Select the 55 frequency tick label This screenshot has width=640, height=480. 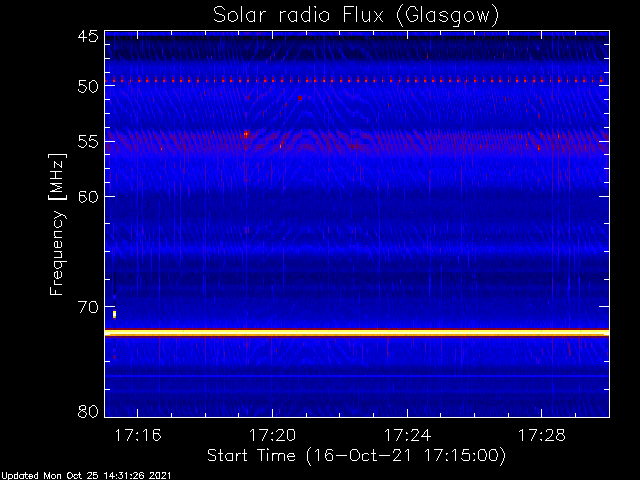(x=88, y=142)
